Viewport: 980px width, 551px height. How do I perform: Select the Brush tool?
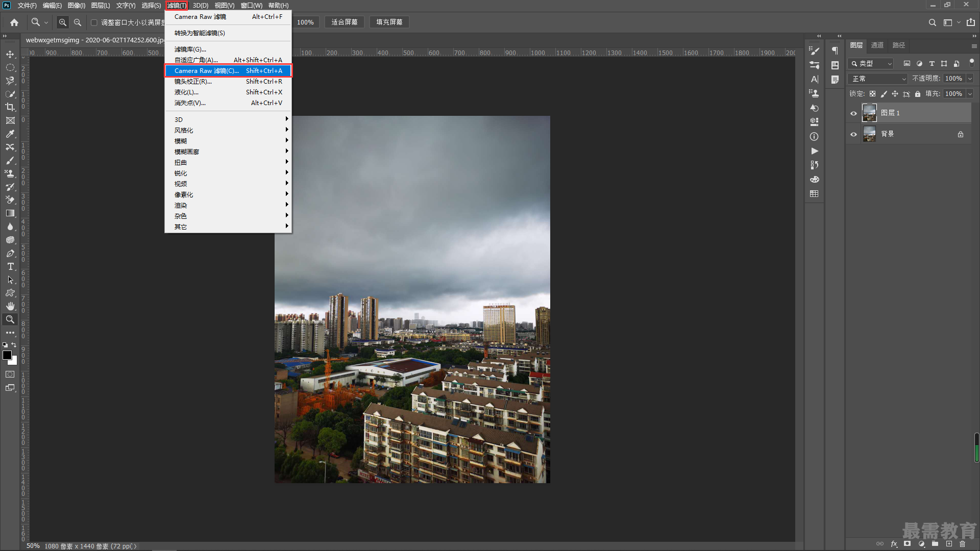[x=10, y=160]
